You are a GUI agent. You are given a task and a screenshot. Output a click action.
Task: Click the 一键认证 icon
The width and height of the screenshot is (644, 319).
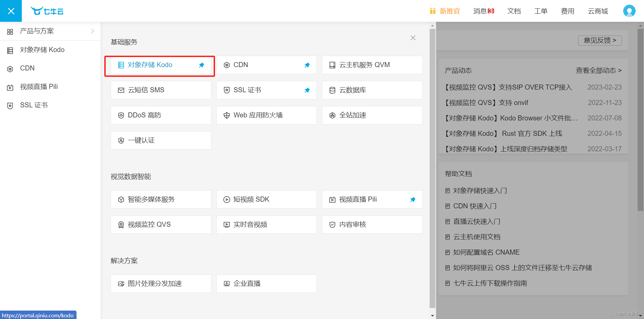121,141
